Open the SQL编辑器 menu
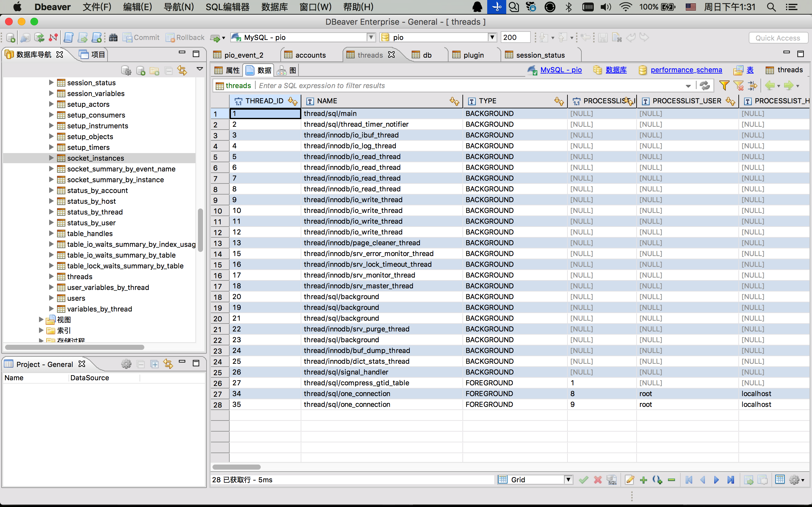Image resolution: width=812 pixels, height=507 pixels. (227, 7)
